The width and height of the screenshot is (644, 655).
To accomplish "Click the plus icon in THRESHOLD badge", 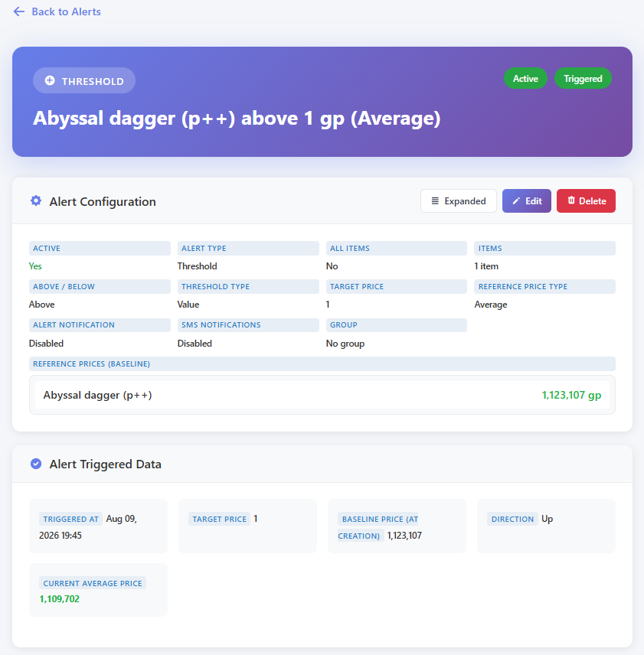I will pyautogui.click(x=50, y=80).
